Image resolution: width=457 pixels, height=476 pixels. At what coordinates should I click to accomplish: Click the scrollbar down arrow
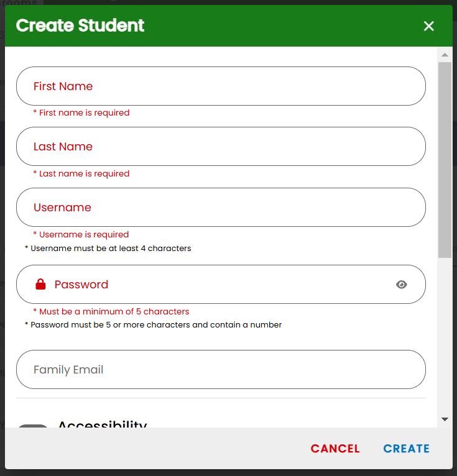tap(445, 419)
